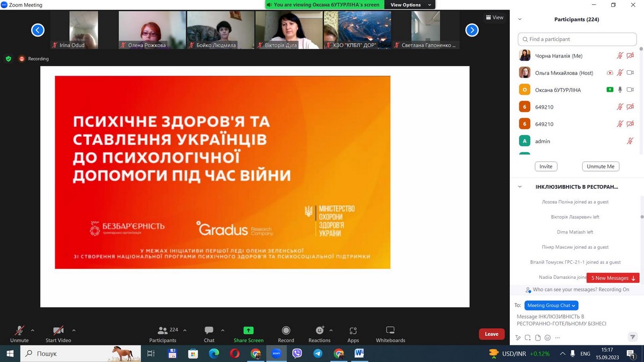Screen dimensions: 644x362
Task: Collapse the Participants section chevron
Action: point(519,19)
